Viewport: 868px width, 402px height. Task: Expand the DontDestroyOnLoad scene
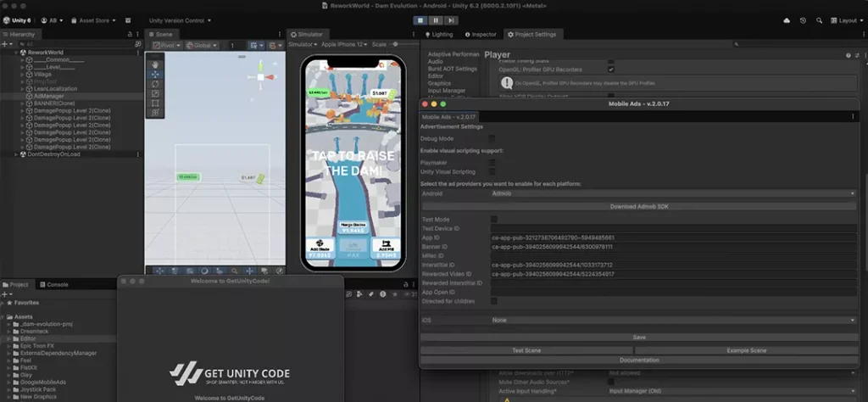pos(16,154)
